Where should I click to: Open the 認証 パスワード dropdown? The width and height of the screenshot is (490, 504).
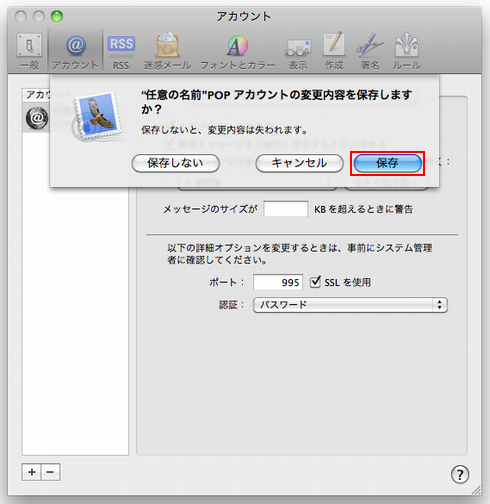coord(350,305)
